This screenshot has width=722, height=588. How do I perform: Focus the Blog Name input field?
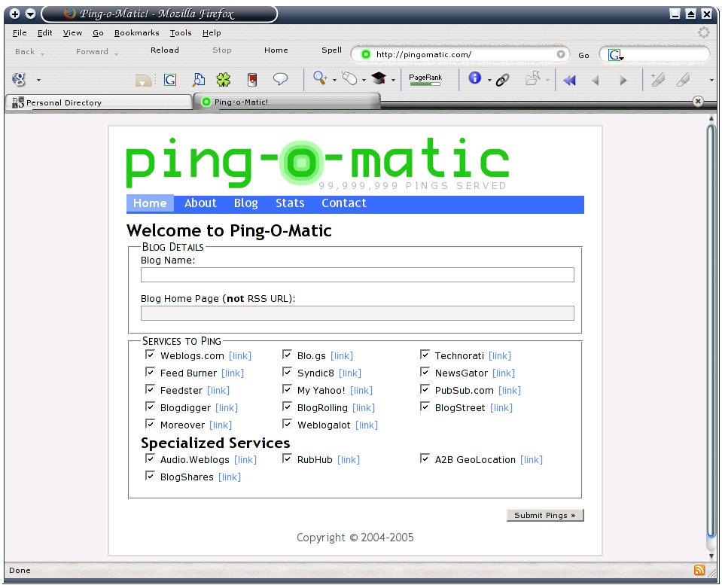(x=358, y=275)
